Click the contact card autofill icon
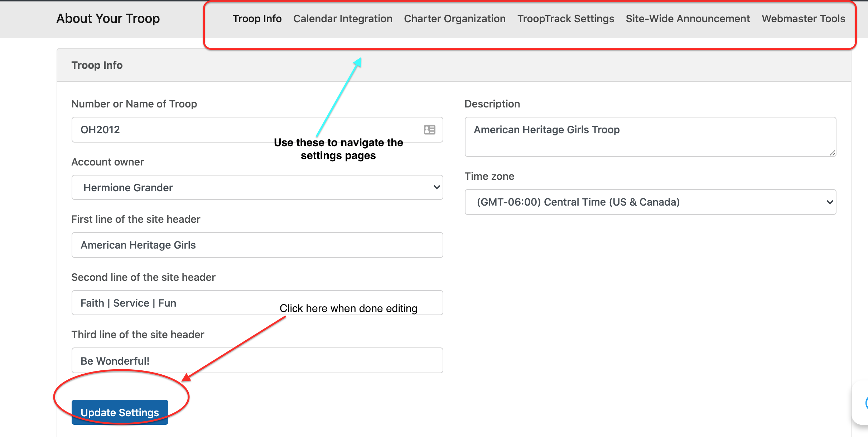Screen dimensions: 868x437 [x=429, y=130]
